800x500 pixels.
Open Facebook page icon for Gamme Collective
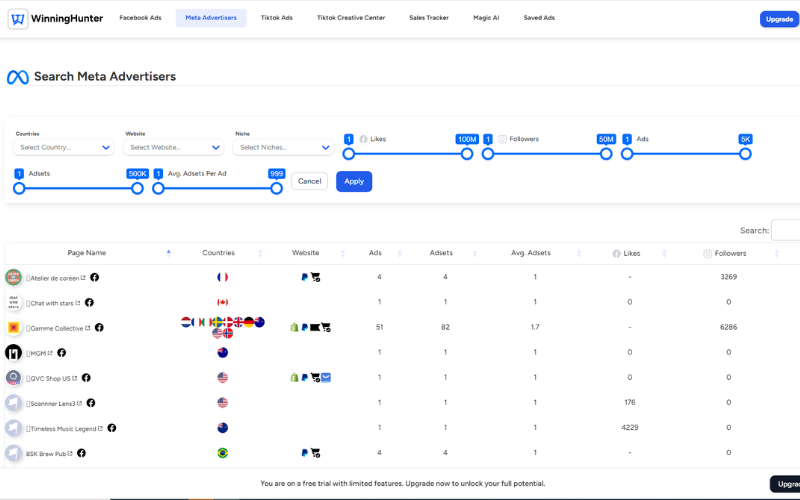coord(99,327)
